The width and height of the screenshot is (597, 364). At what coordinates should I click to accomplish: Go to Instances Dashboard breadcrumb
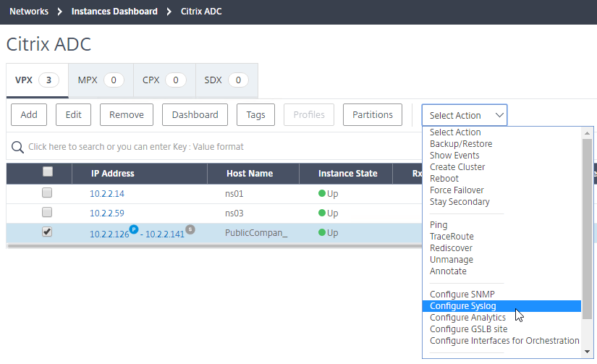coord(114,12)
